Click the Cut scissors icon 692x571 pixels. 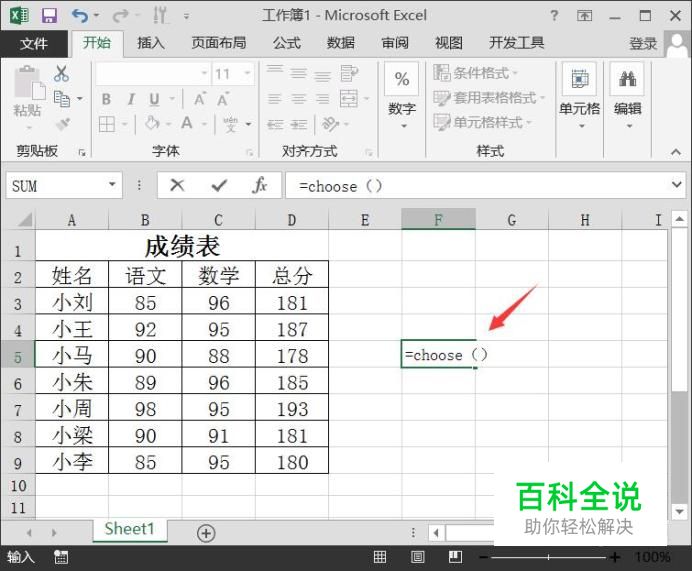point(61,73)
